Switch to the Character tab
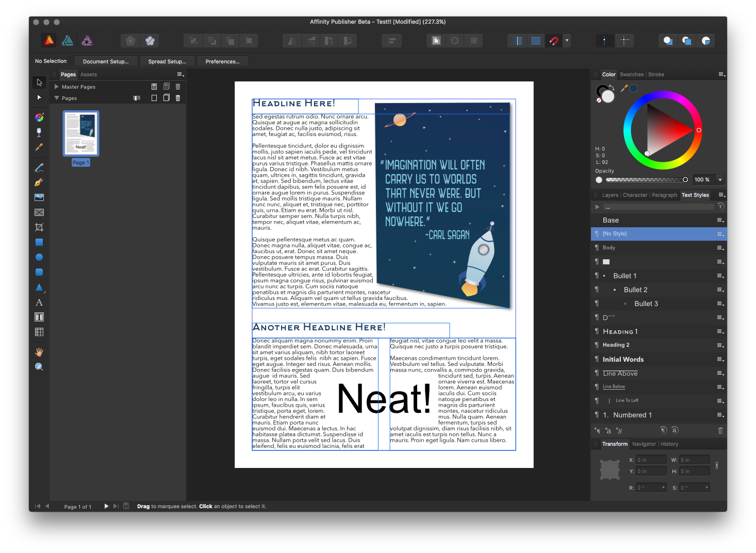The image size is (756, 553). coord(635,195)
